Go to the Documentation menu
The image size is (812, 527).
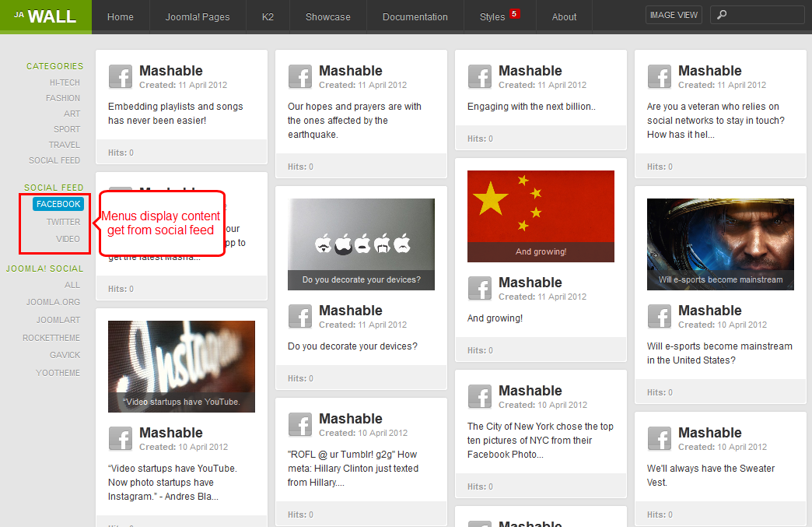(x=415, y=16)
